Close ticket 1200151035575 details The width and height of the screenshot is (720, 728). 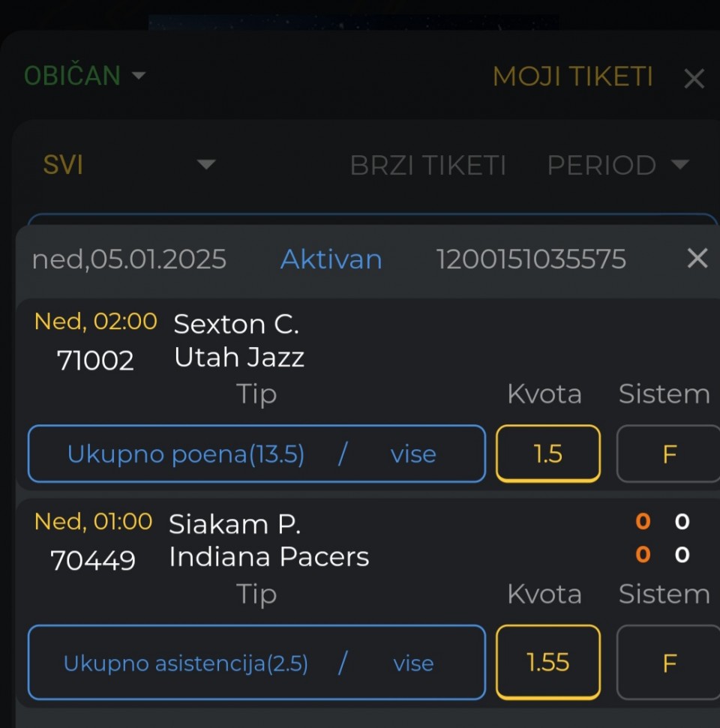(x=697, y=259)
